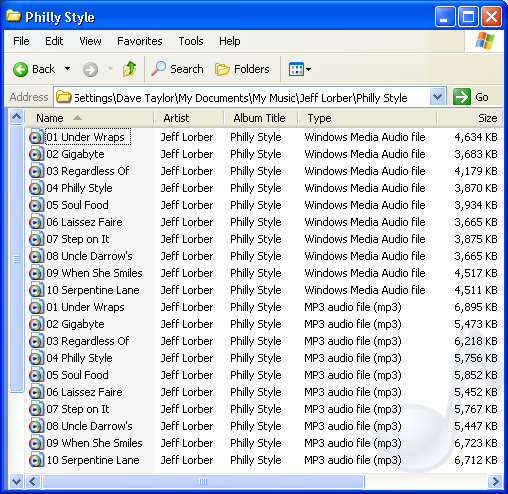Expand the Views dropdown arrow
The width and height of the screenshot is (508, 494).
[308, 69]
